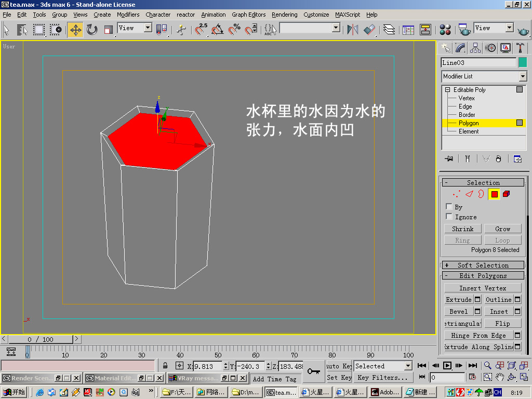The width and height of the screenshot is (532, 399).
Task: Open the render type View dropdown
Action: pyautogui.click(x=510, y=28)
